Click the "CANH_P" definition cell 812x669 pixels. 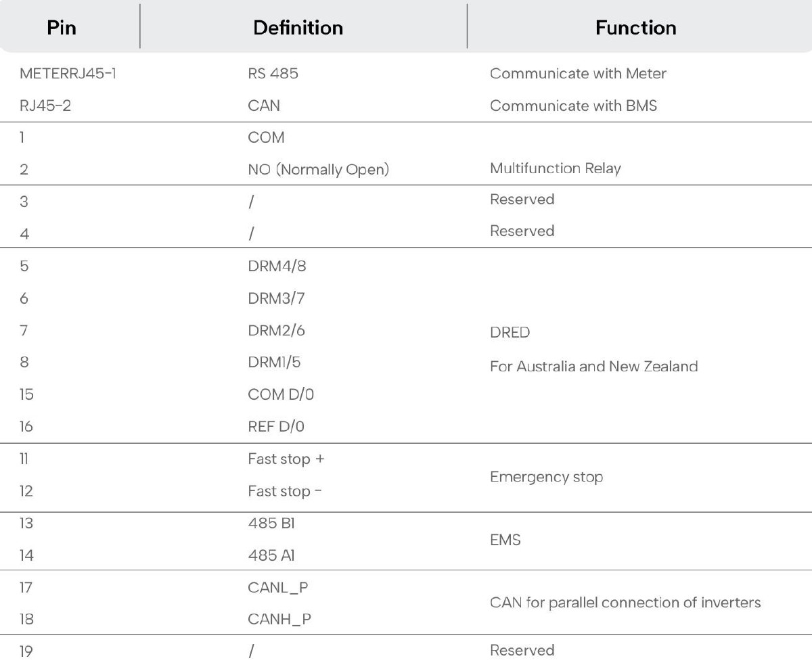click(x=280, y=619)
